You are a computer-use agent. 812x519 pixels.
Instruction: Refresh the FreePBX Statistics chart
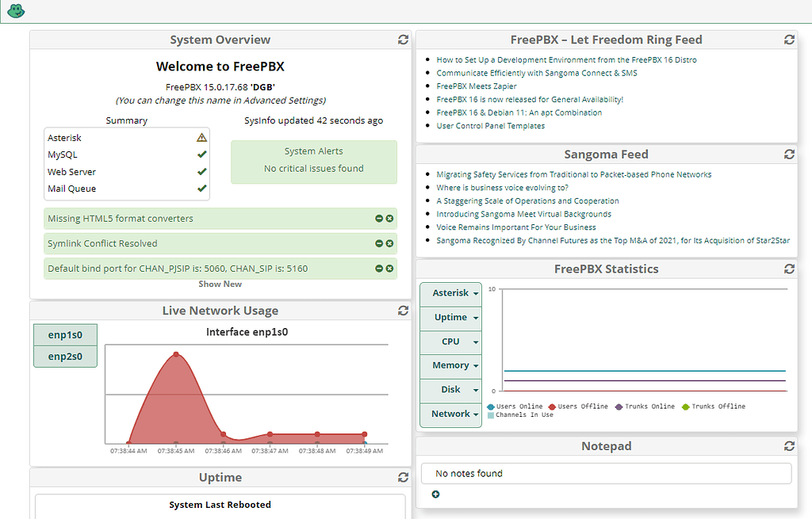tap(789, 269)
